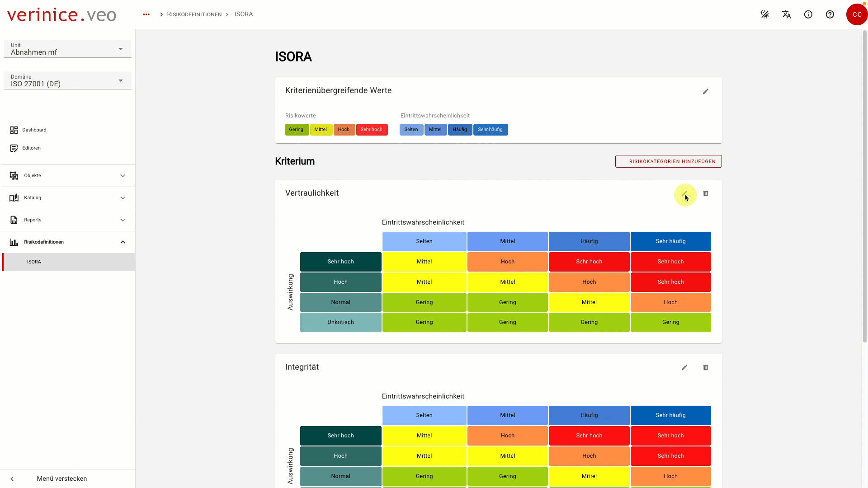Viewport: 868px width, 488px height.
Task: Click Risikokategorien hinzufügen button
Action: click(x=668, y=161)
